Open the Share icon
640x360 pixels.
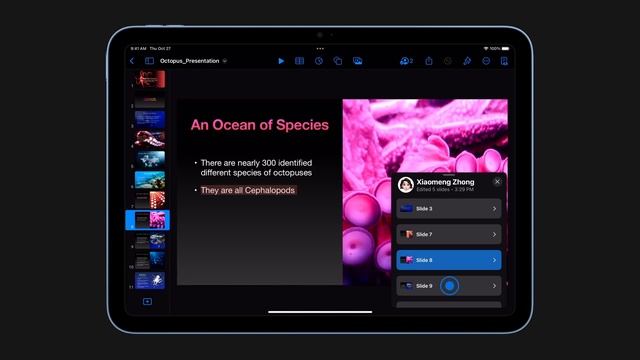coord(429,61)
